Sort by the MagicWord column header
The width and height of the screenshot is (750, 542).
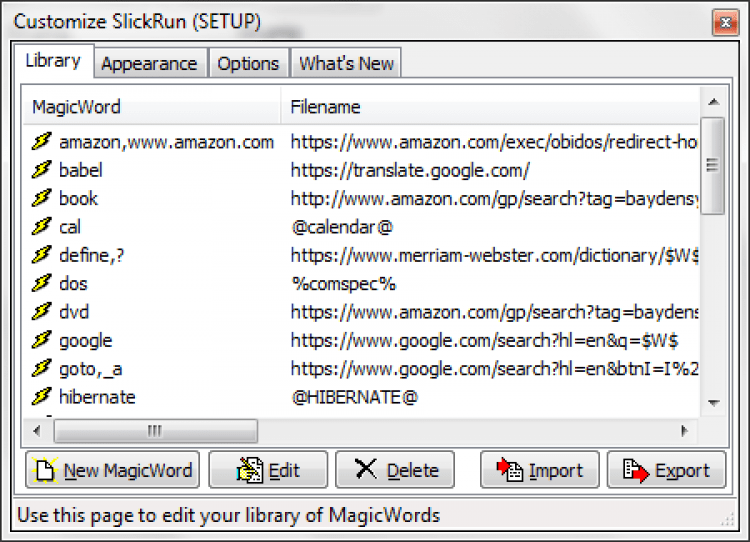point(152,106)
